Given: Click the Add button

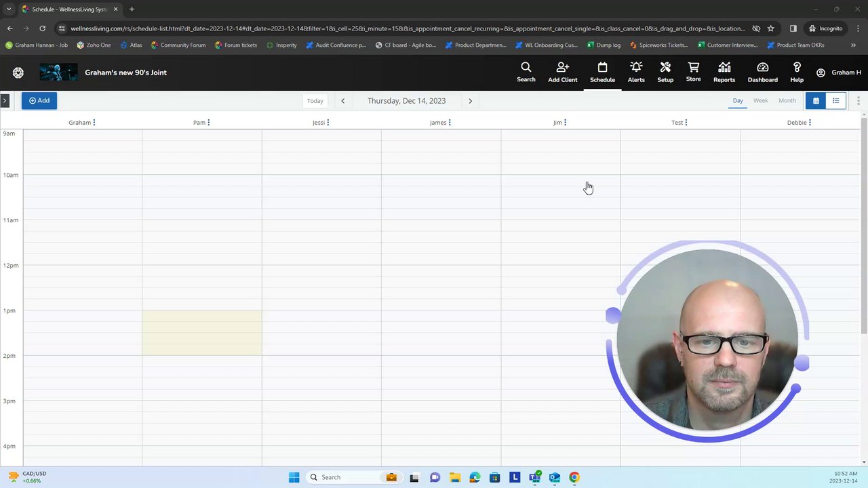Looking at the screenshot, I should tap(39, 100).
